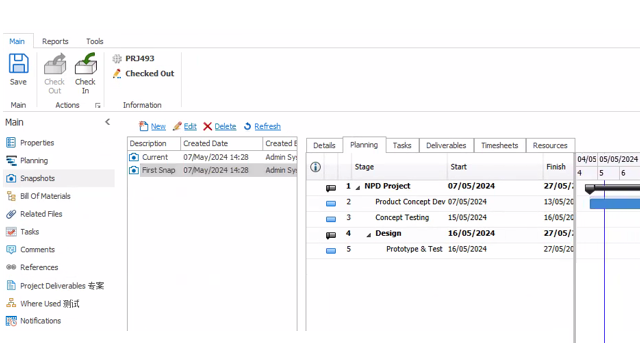Switch to the Reports ribbon tab

click(x=55, y=41)
